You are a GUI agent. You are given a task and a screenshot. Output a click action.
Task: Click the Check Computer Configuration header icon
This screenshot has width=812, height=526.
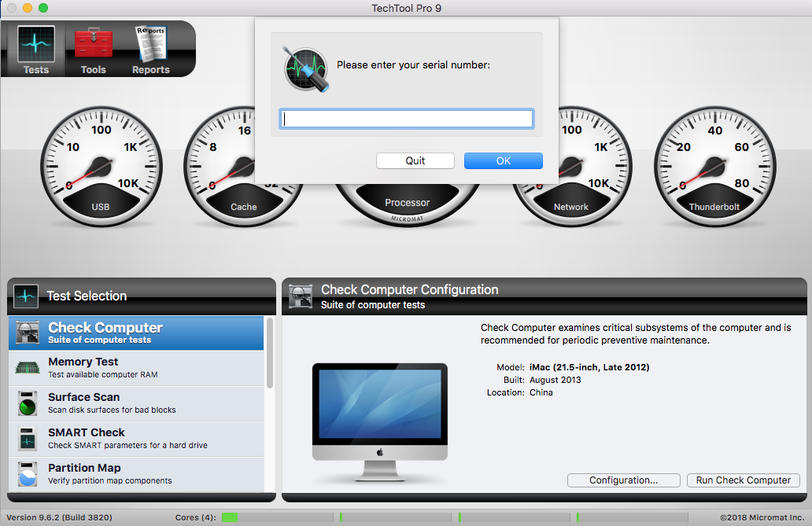[300, 296]
